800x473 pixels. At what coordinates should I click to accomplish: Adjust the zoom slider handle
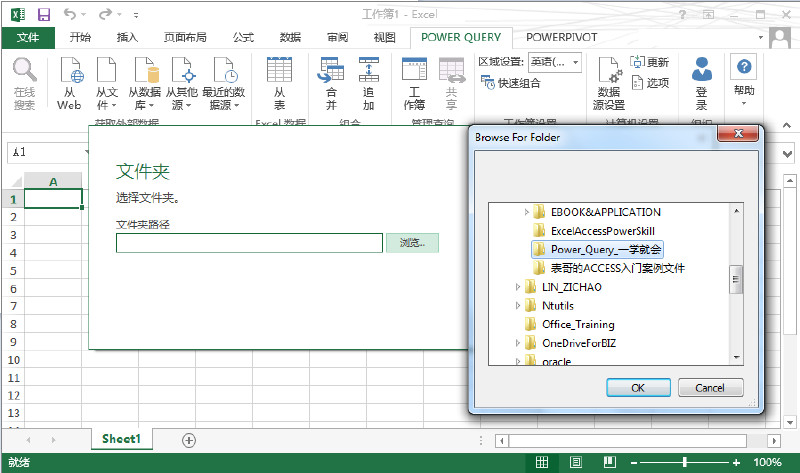[x=684, y=462]
